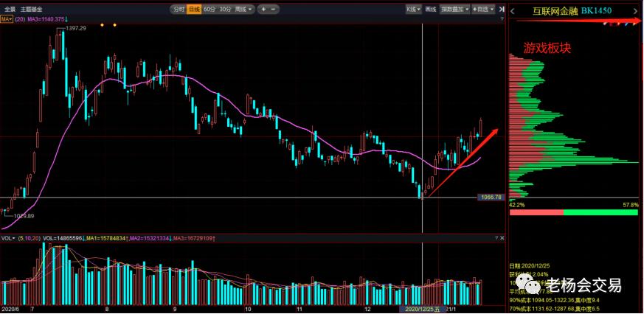Open the VOL indicator dropdown

point(8,238)
